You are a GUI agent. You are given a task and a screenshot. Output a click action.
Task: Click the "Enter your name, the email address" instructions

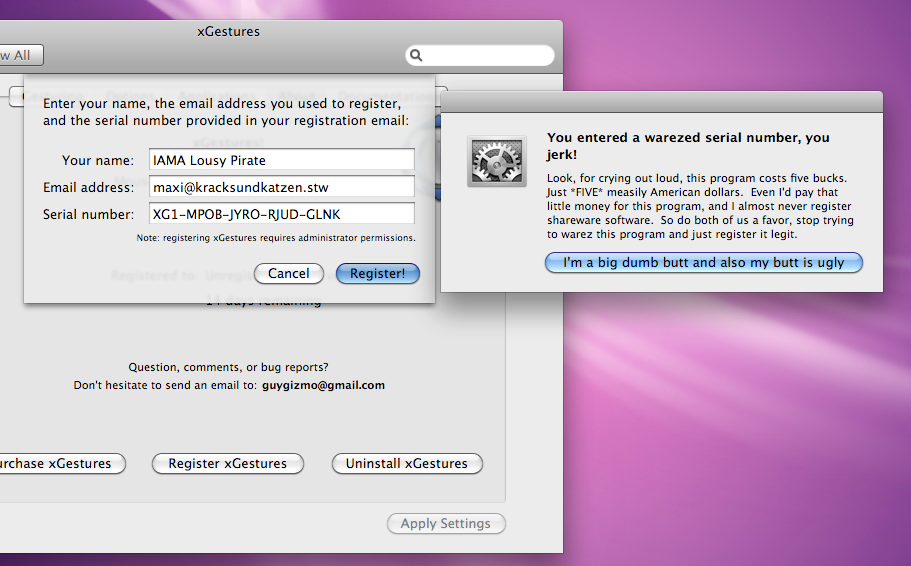226,112
